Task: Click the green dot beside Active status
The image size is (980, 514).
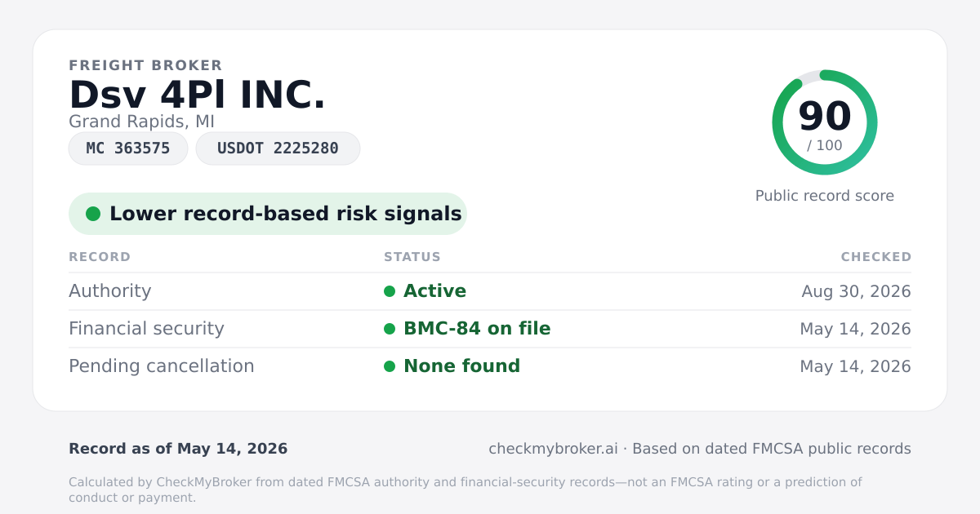Action: coord(390,291)
